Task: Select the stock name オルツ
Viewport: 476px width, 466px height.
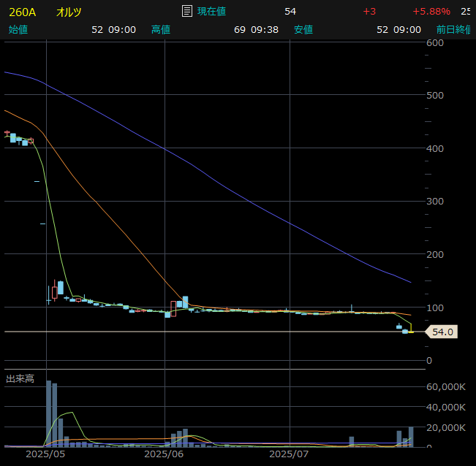Action: pos(69,12)
